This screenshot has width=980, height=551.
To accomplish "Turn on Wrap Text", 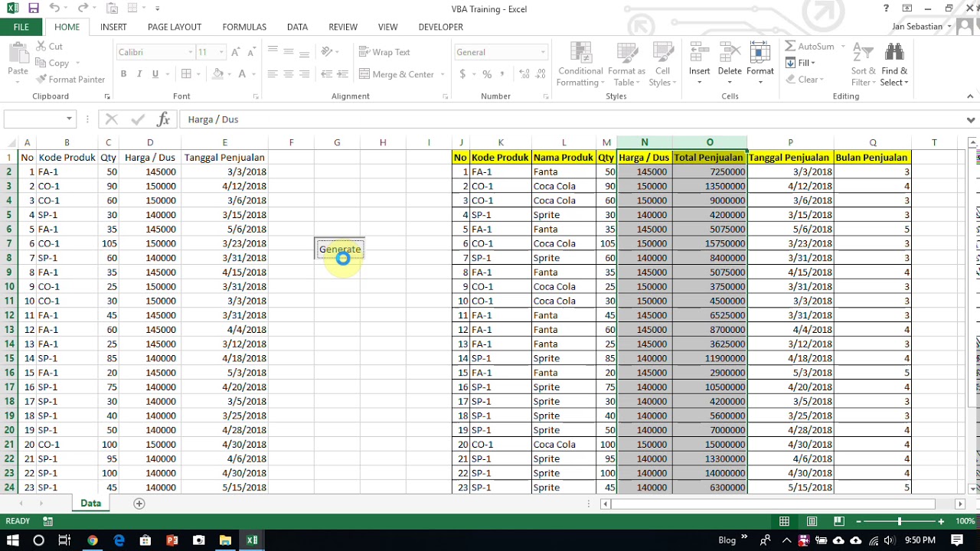I will pos(384,52).
